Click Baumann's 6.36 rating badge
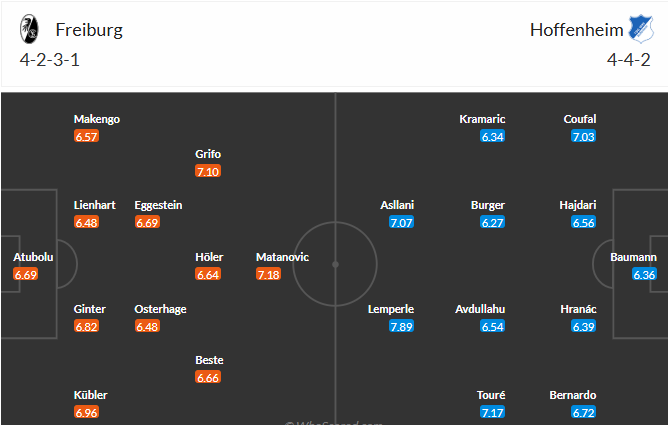This screenshot has height=425, width=668. (644, 274)
